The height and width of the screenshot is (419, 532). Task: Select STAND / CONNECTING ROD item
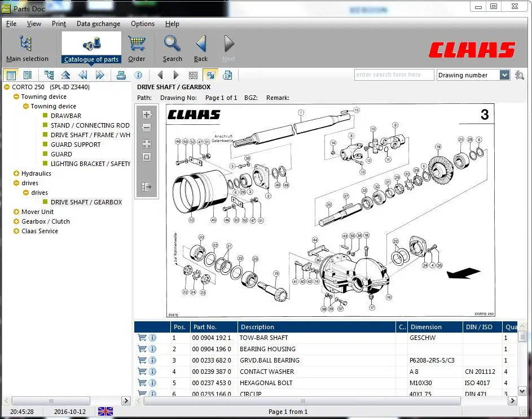(x=90, y=125)
